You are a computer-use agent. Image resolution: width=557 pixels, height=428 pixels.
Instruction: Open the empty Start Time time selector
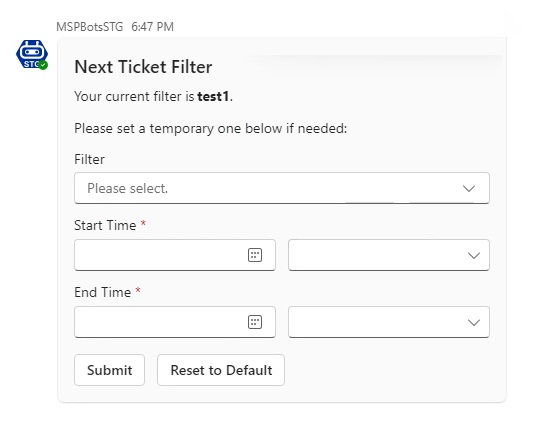point(389,255)
